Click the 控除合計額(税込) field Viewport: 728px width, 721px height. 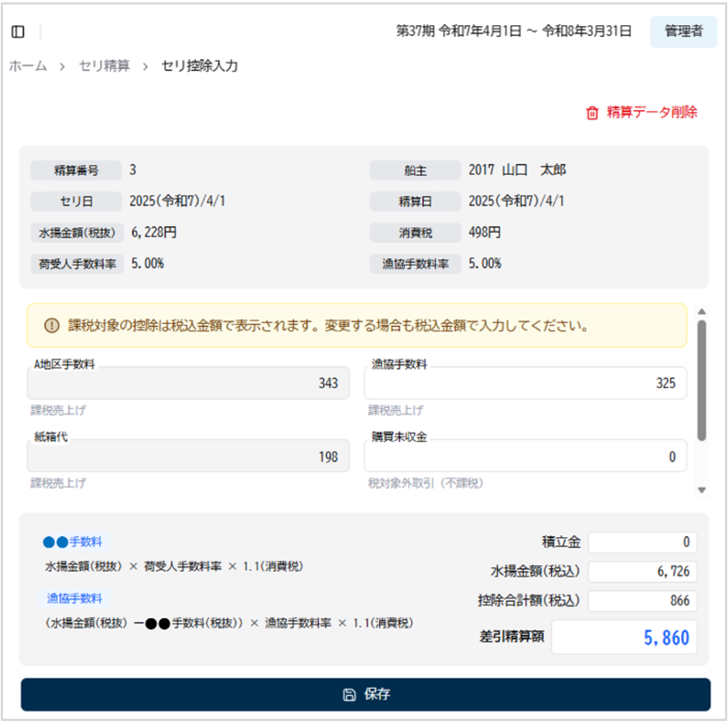pyautogui.click(x=642, y=601)
